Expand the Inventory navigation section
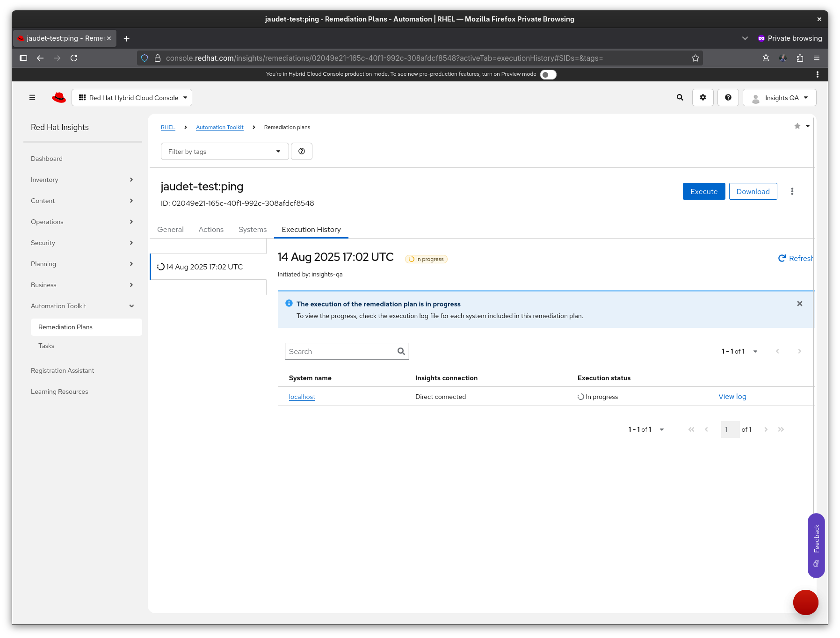The width and height of the screenshot is (840, 638). 82,180
